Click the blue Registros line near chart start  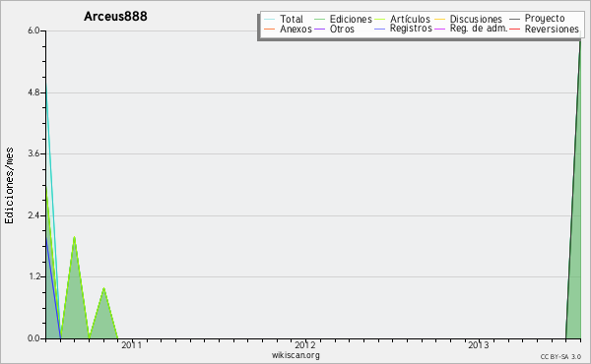coord(53,287)
